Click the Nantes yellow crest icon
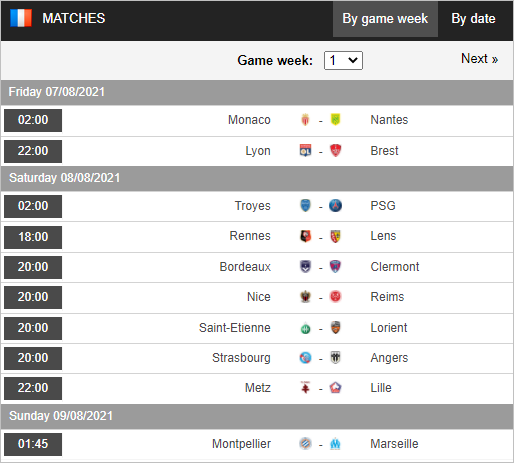This screenshot has width=514, height=463. (x=335, y=120)
